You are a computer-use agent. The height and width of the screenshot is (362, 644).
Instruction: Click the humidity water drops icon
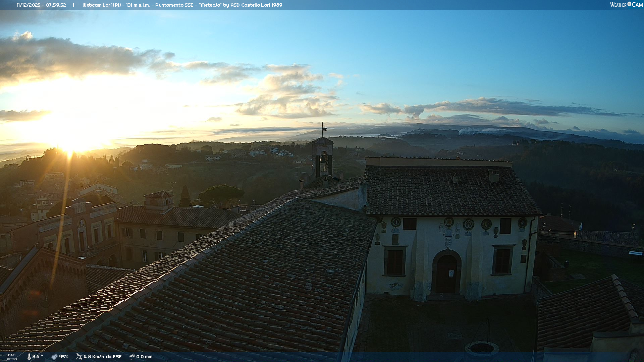pyautogui.click(x=54, y=357)
